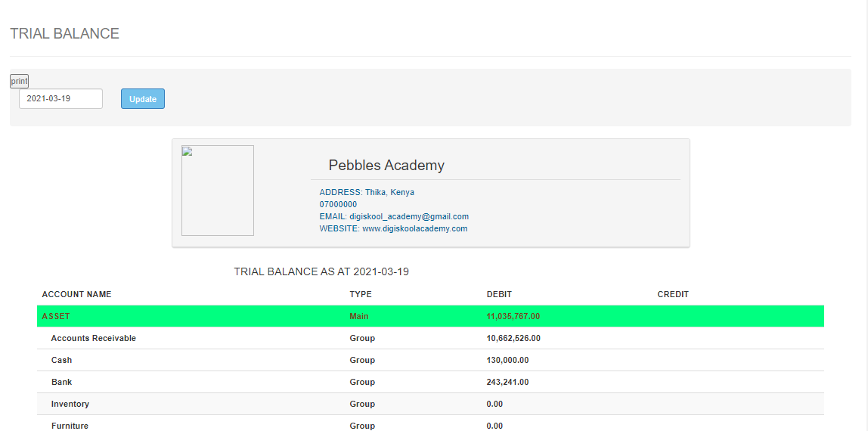
Task: Click the CREDIT column header
Action: [673, 294]
